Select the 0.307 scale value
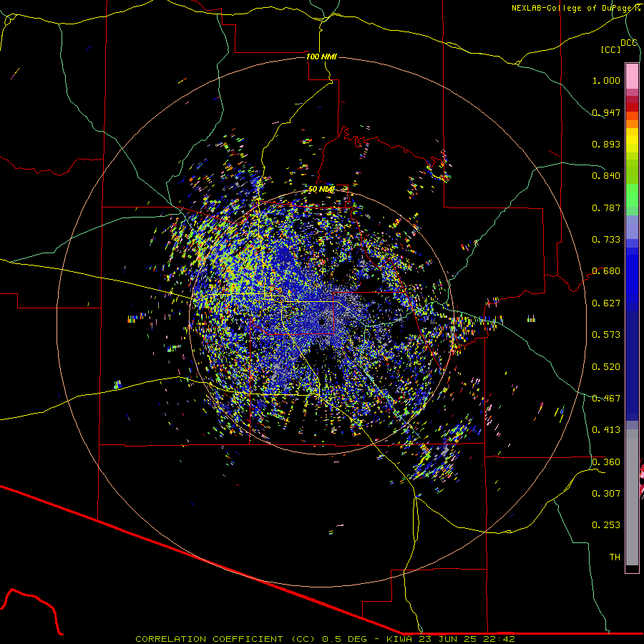Image resolution: width=644 pixels, height=644 pixels. (x=606, y=494)
